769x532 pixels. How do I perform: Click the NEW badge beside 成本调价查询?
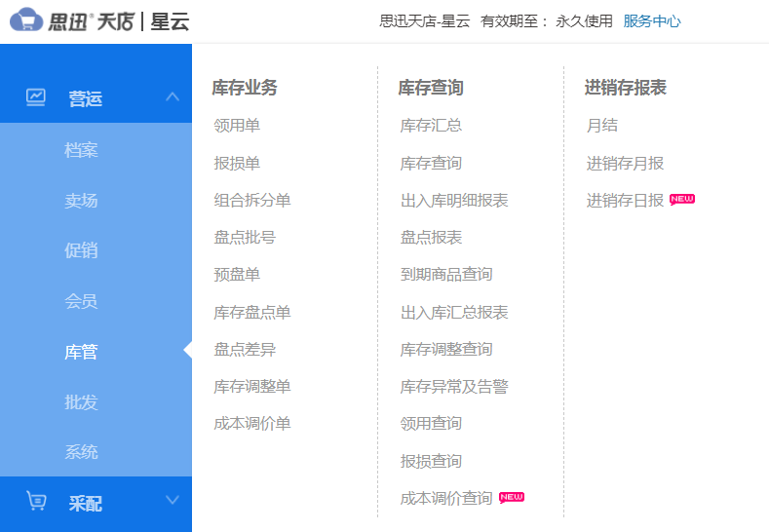pyautogui.click(x=512, y=497)
